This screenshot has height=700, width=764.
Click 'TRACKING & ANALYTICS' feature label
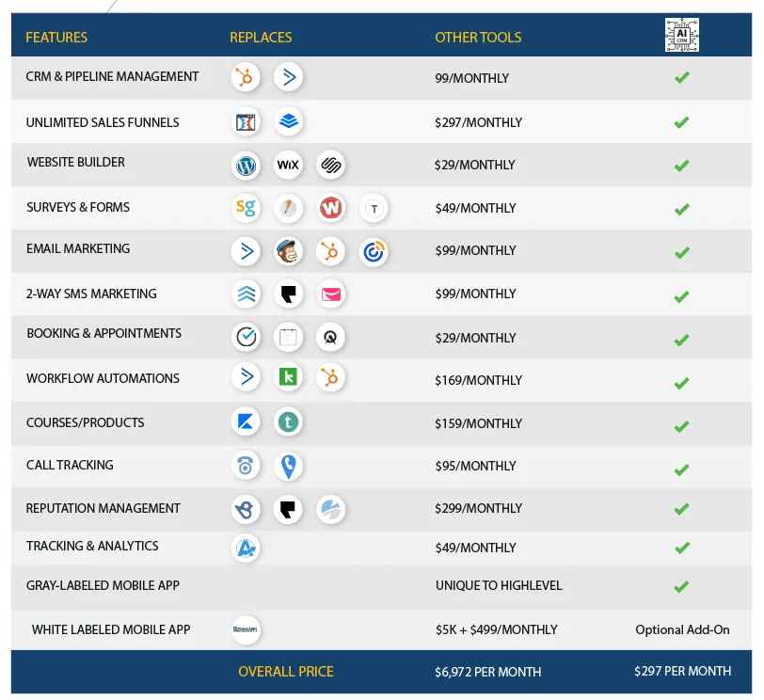pos(92,546)
